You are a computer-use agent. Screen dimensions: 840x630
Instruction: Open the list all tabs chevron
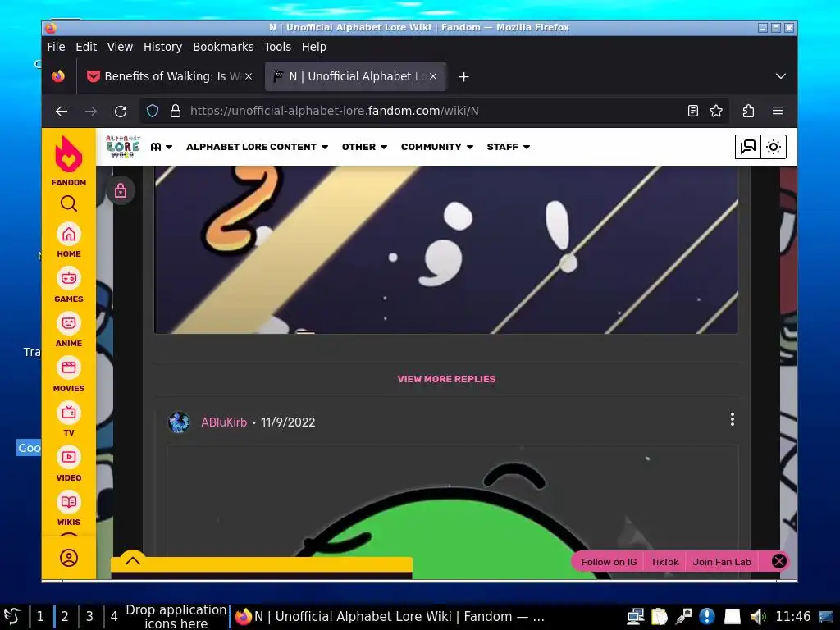click(781, 76)
